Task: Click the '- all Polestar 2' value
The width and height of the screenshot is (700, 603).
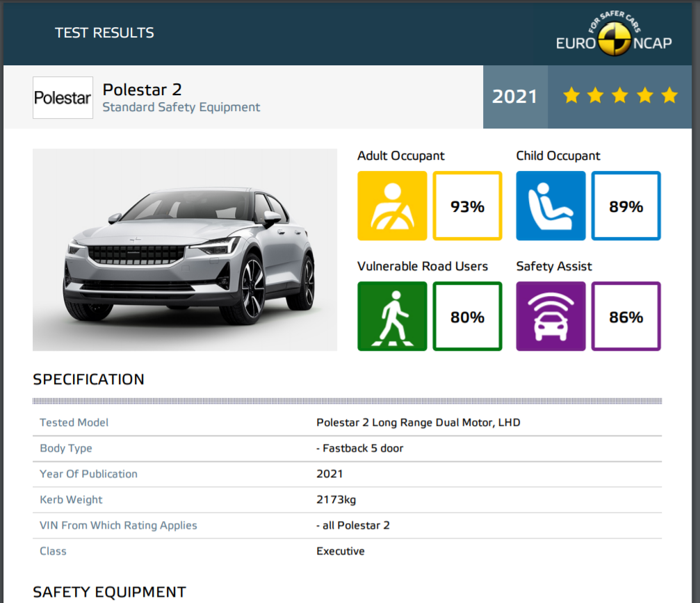Action: 353,525
